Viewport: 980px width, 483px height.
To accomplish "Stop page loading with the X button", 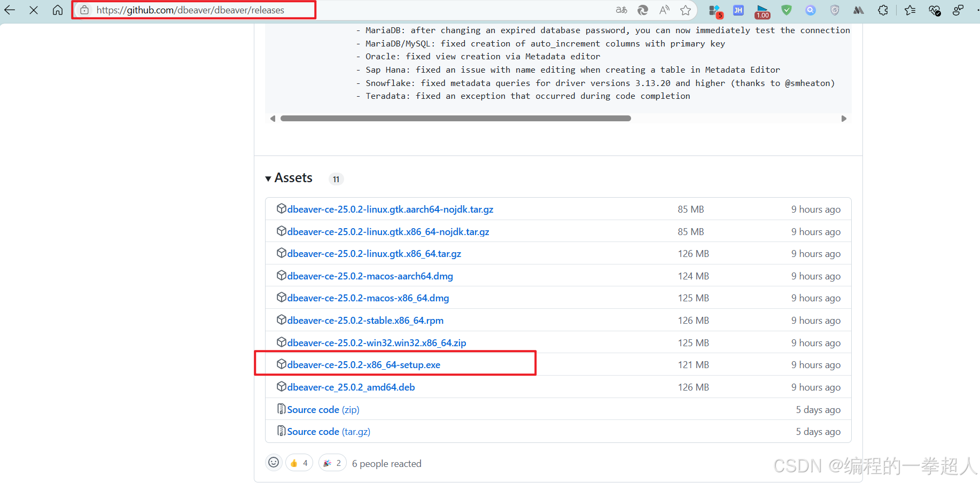I will click(34, 10).
